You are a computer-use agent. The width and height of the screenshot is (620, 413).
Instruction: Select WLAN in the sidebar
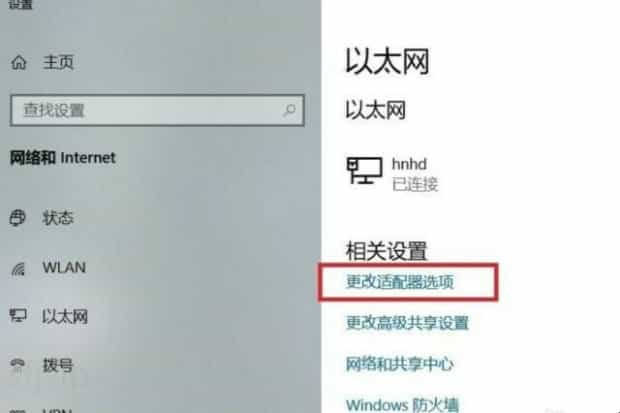pyautogui.click(x=64, y=268)
